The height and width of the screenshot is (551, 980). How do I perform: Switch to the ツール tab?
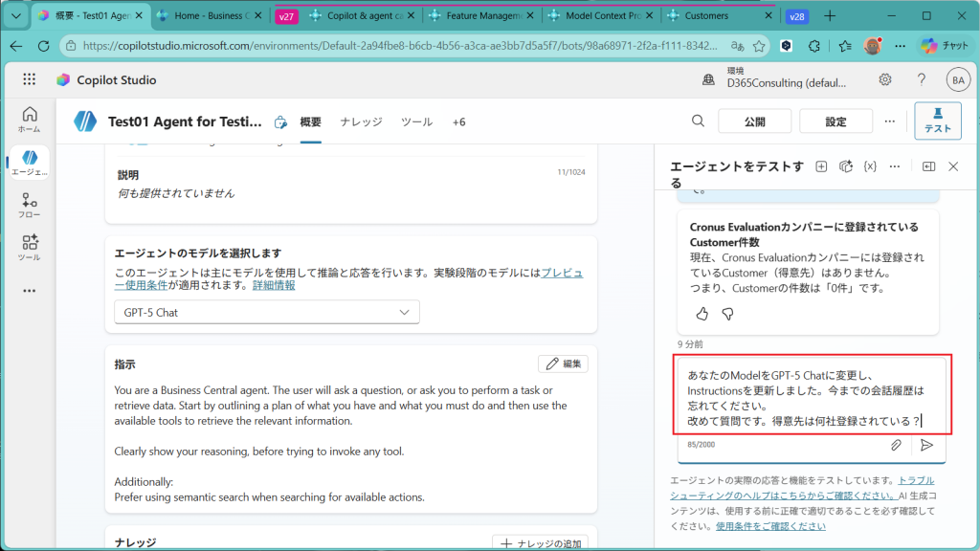(x=416, y=121)
